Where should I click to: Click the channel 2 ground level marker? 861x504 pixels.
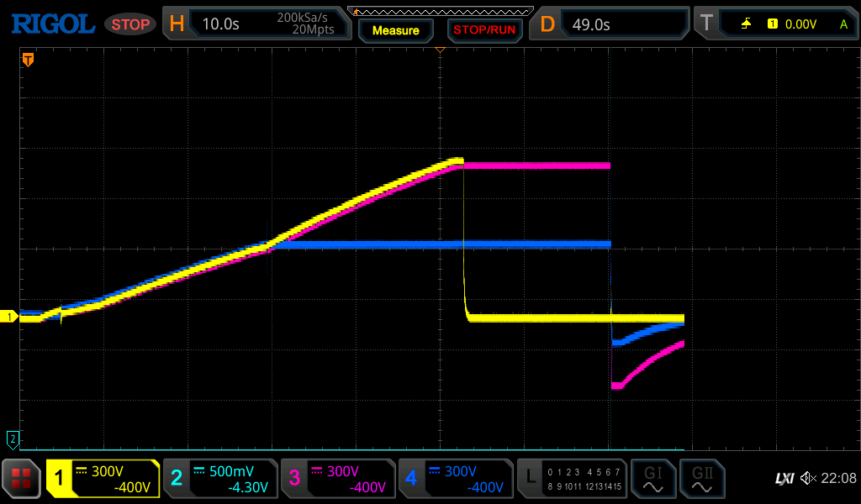[13, 438]
